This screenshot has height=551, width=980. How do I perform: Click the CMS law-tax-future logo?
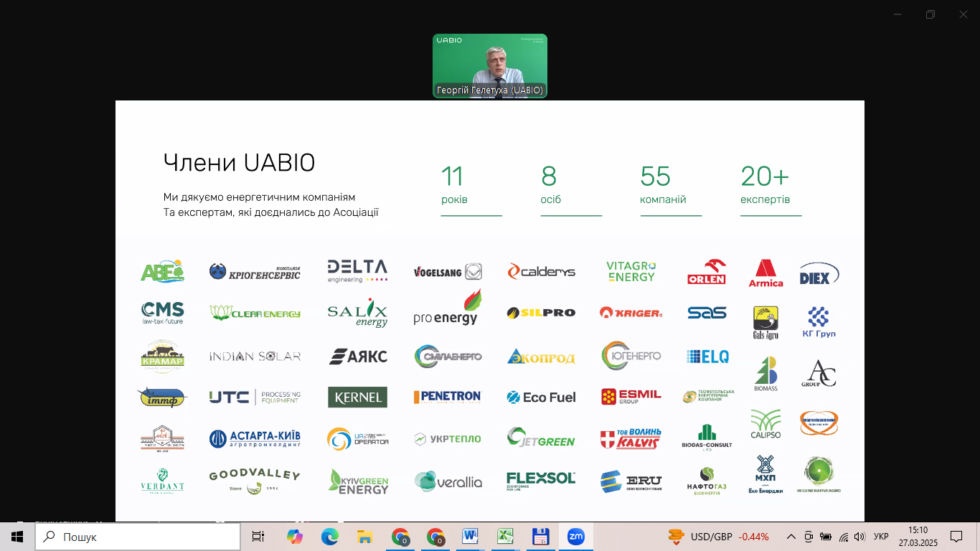click(163, 313)
